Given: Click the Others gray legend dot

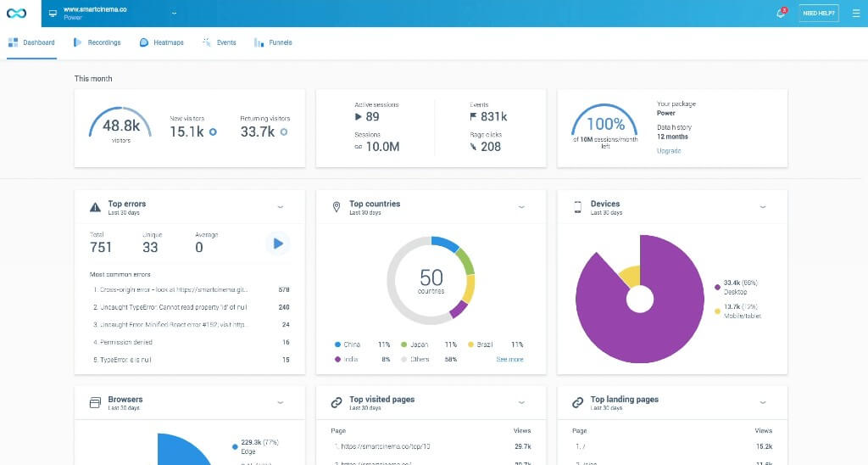Looking at the screenshot, I should click(404, 360).
